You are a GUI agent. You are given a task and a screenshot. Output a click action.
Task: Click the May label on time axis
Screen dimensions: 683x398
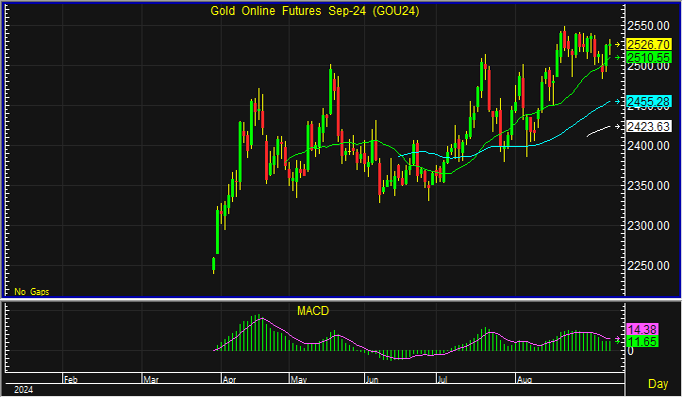298,380
